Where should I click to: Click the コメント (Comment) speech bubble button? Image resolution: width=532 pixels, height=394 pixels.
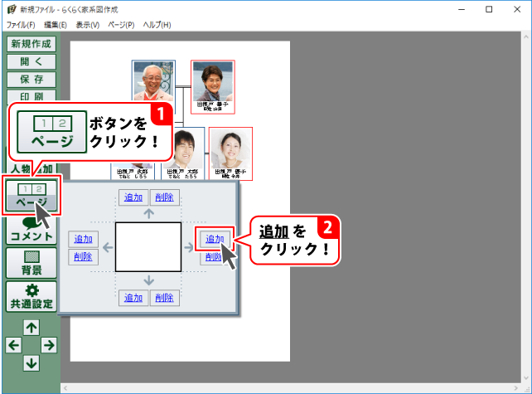[x=31, y=230]
